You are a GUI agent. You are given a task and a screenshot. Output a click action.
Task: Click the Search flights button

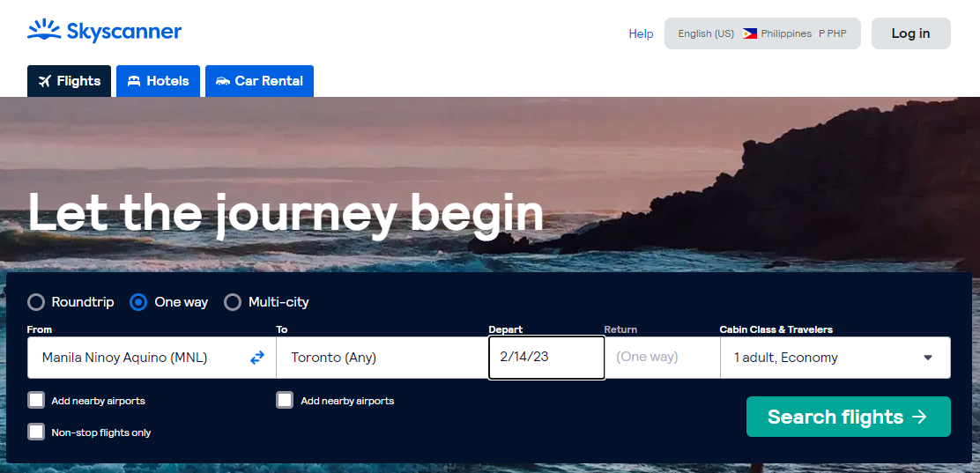tap(848, 417)
